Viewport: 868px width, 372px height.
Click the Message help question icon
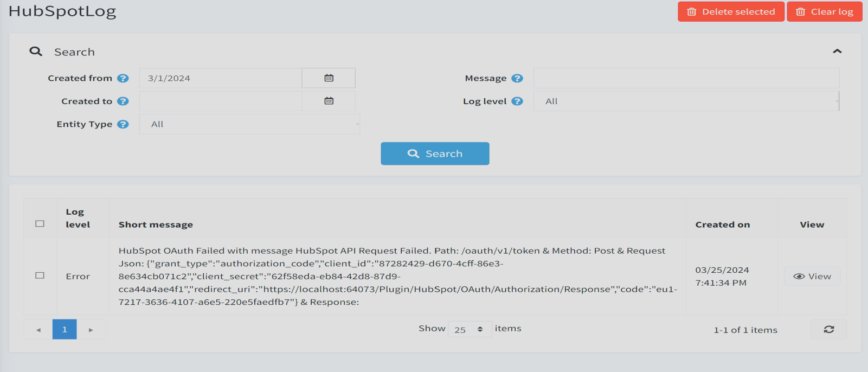[x=517, y=78]
